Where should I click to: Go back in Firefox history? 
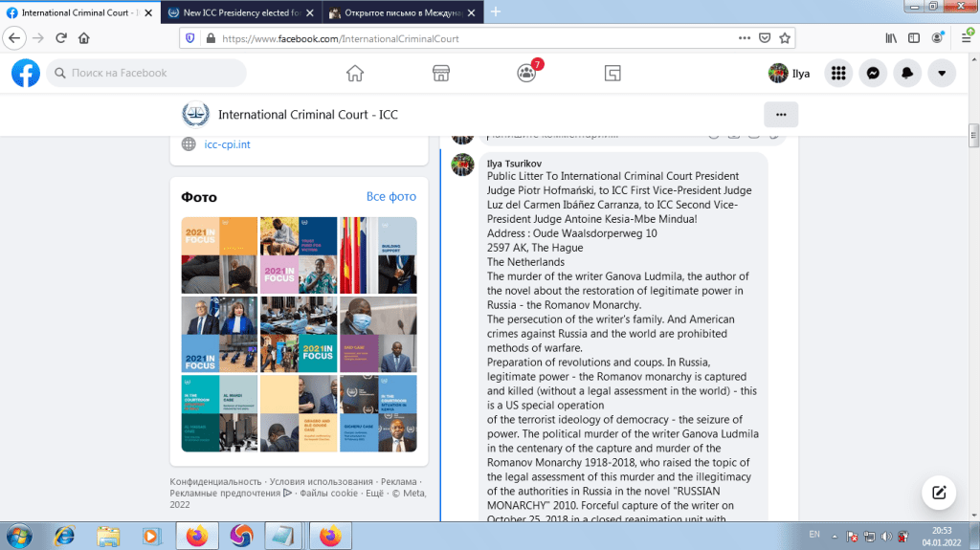[14, 38]
